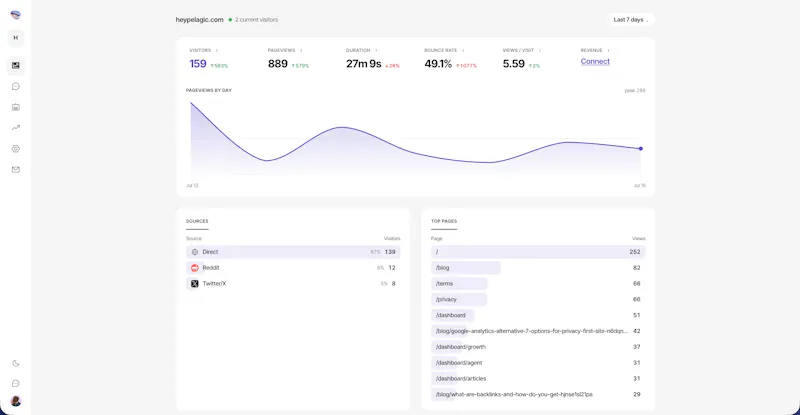Select the /dashboard/agent page row

pyautogui.click(x=538, y=362)
